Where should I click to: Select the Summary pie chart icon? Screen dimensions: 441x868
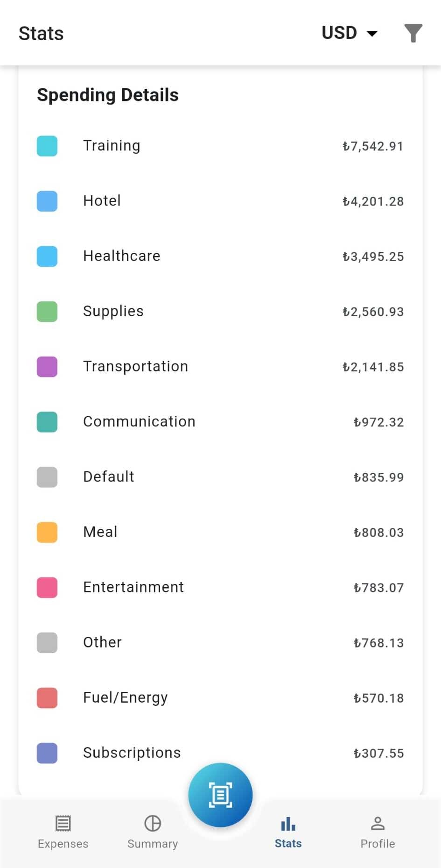[x=153, y=823]
